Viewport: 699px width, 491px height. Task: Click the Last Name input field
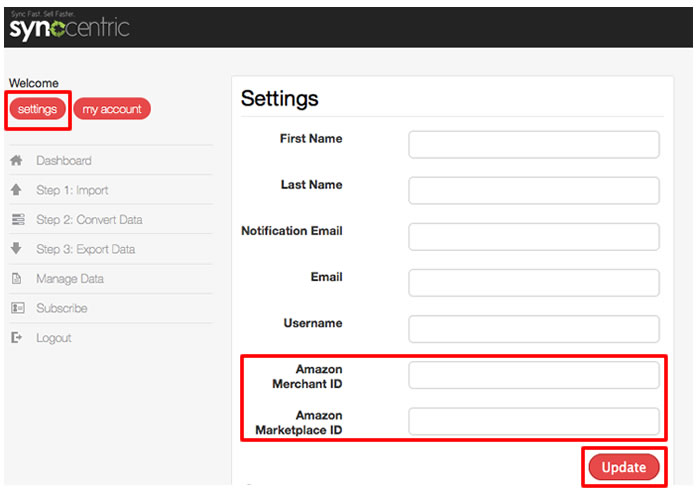[534, 190]
